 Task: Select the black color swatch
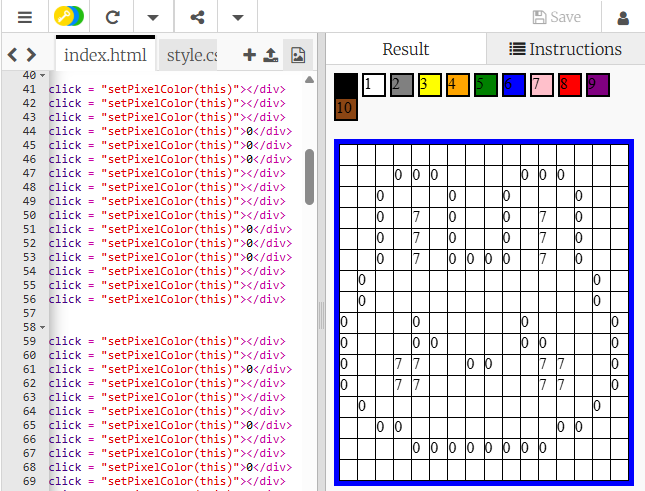pyautogui.click(x=346, y=85)
